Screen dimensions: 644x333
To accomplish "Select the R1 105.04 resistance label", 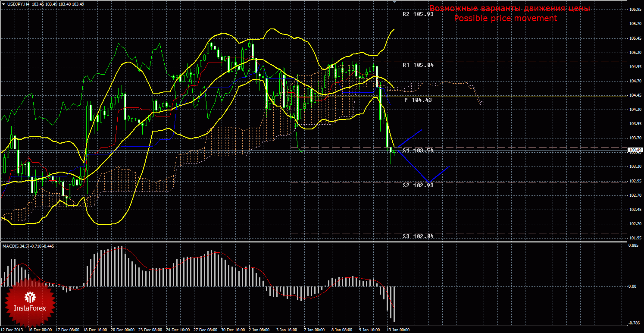I will (418, 65).
